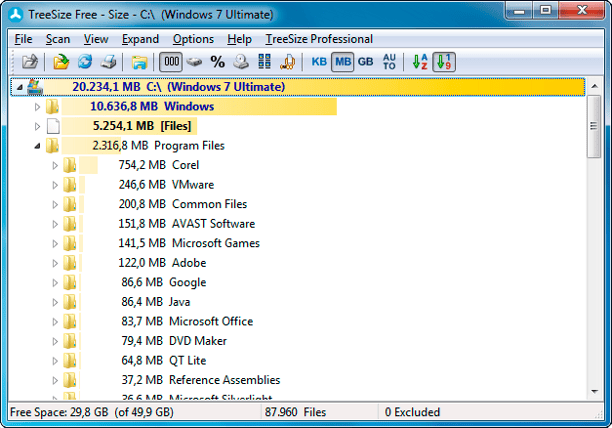
Task: Toggle the allocated space drive icon
Action: click(194, 62)
